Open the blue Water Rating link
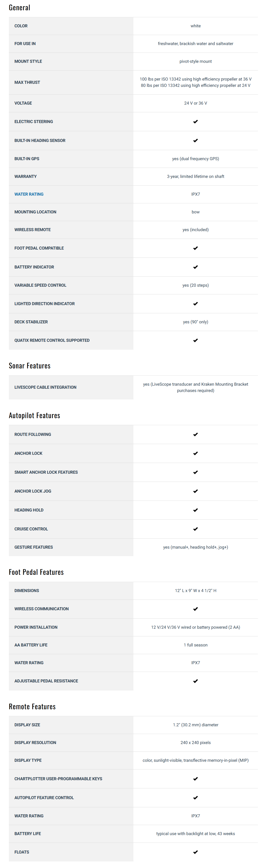Image resolution: width=261 pixels, height=868 pixels. pyautogui.click(x=29, y=194)
